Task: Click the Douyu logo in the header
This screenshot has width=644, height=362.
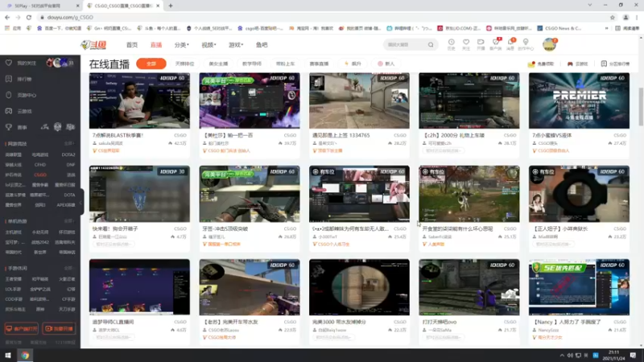Action: tap(93, 45)
